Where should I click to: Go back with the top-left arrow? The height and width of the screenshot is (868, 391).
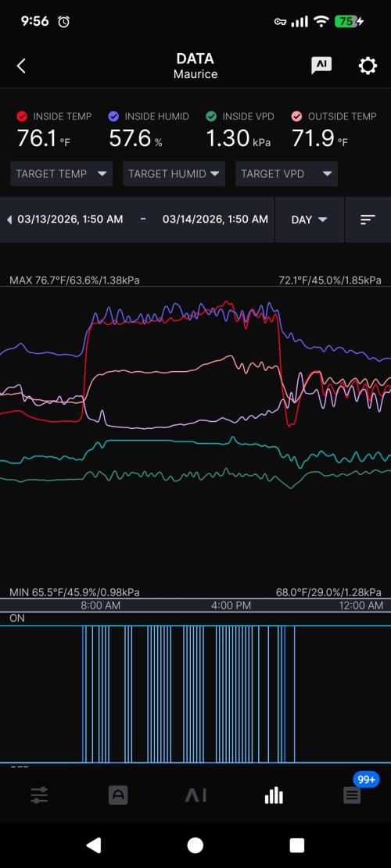point(21,66)
